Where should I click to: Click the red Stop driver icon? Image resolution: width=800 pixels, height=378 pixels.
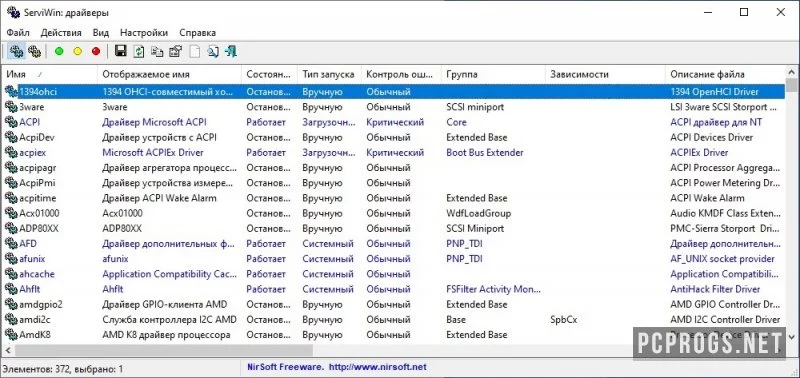96,51
